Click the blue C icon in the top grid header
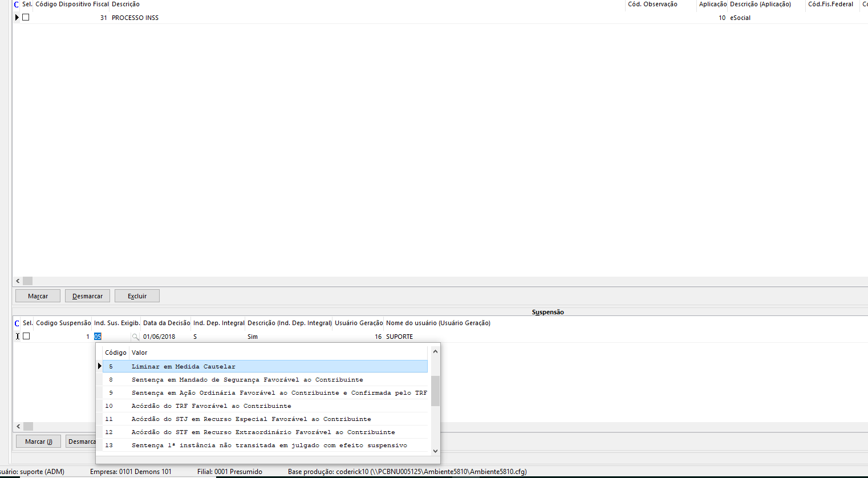This screenshot has height=478, width=868. click(x=17, y=5)
